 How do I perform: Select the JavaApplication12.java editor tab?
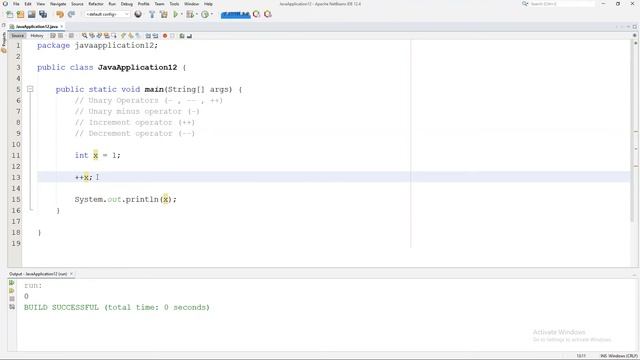[x=36, y=27]
